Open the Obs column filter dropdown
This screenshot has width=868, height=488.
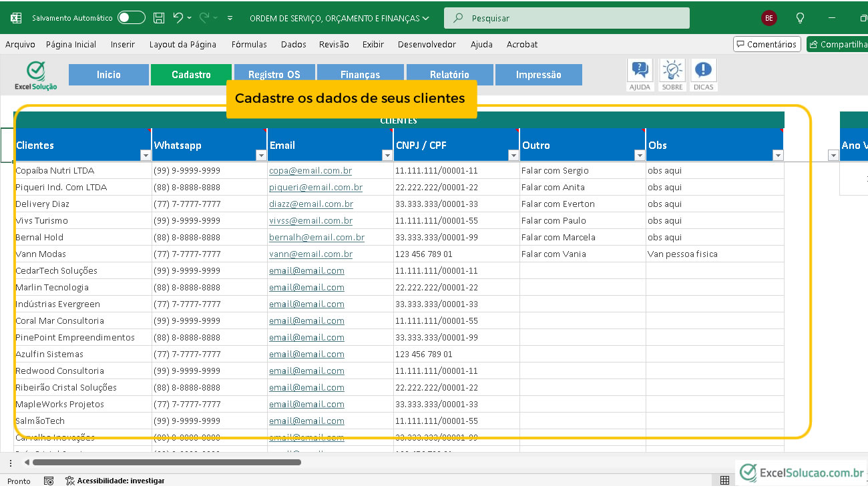(778, 156)
